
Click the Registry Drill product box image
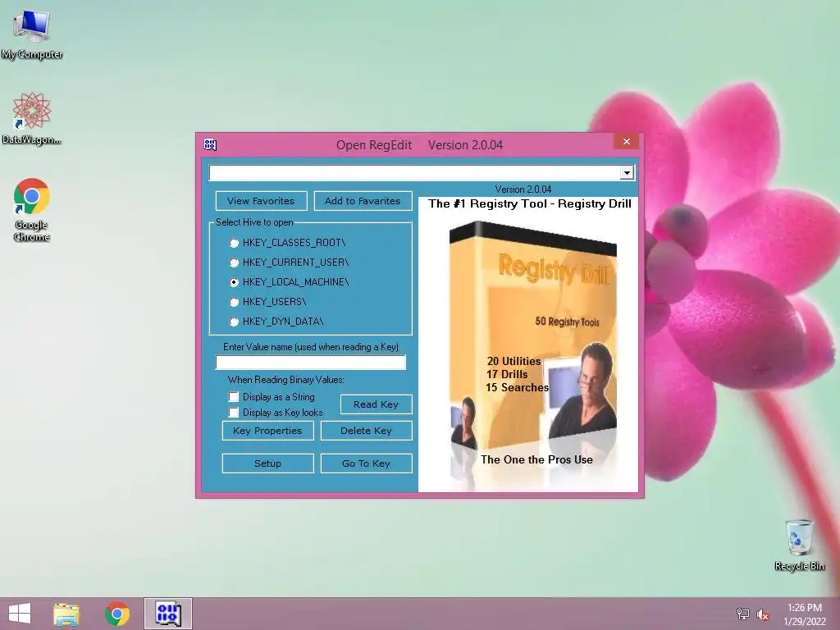point(532,335)
